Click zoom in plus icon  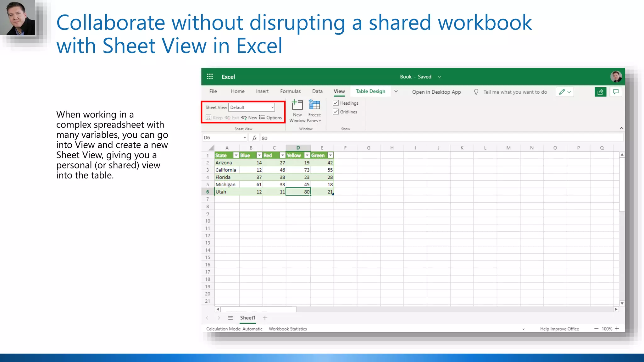point(617,328)
